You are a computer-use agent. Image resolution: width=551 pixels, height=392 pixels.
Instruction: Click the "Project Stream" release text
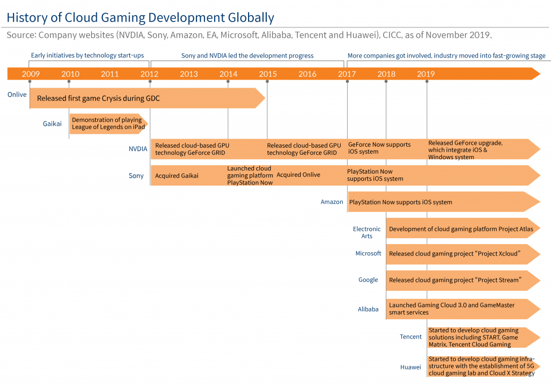[455, 280]
